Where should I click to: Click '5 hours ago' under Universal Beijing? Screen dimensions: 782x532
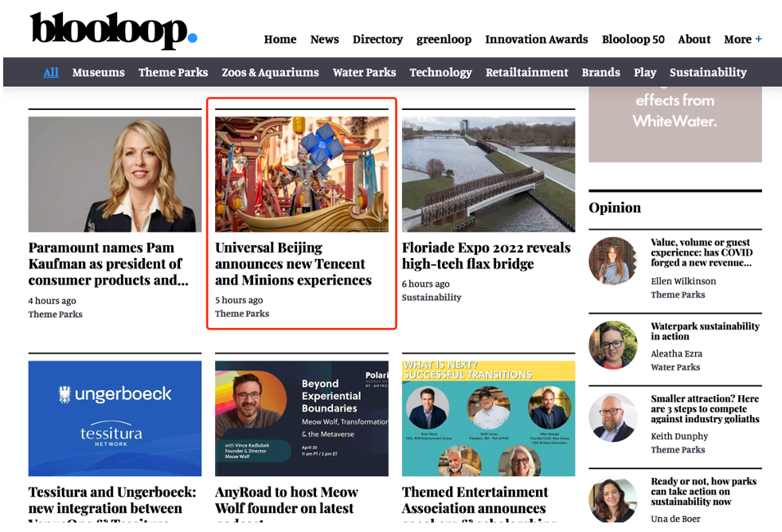[240, 301]
